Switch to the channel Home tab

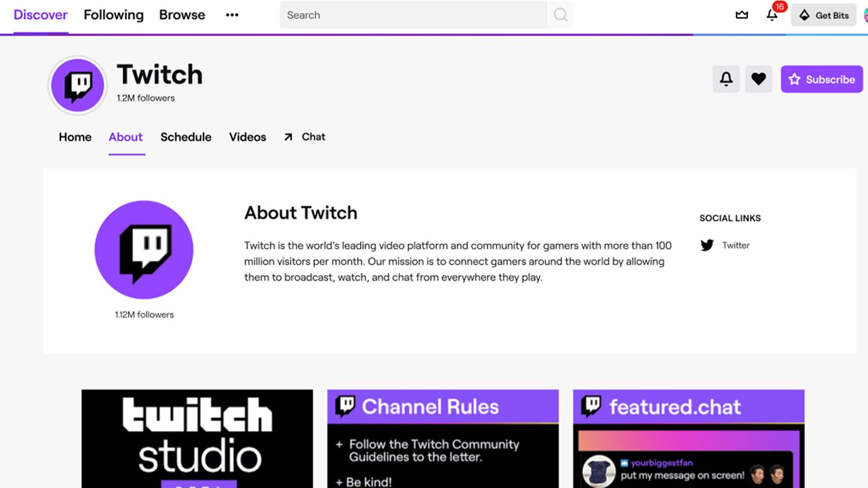[x=75, y=137]
